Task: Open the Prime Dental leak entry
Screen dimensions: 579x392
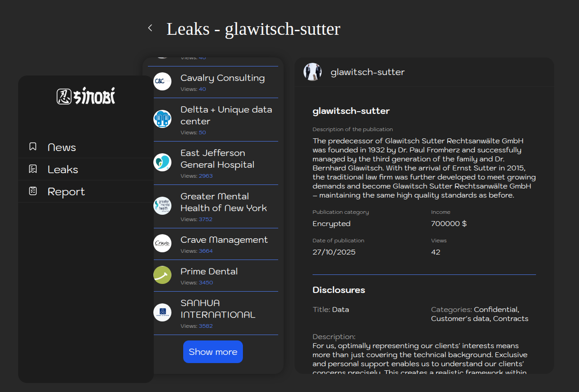Action: click(209, 271)
